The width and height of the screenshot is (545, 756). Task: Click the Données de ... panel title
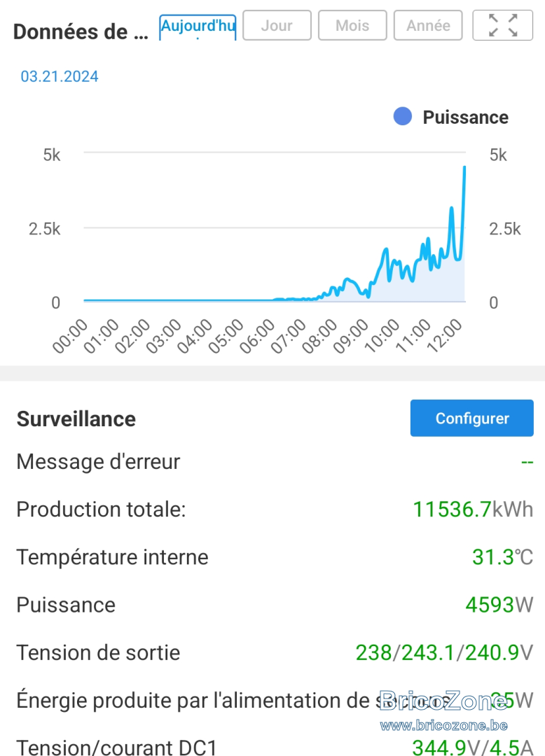(81, 31)
